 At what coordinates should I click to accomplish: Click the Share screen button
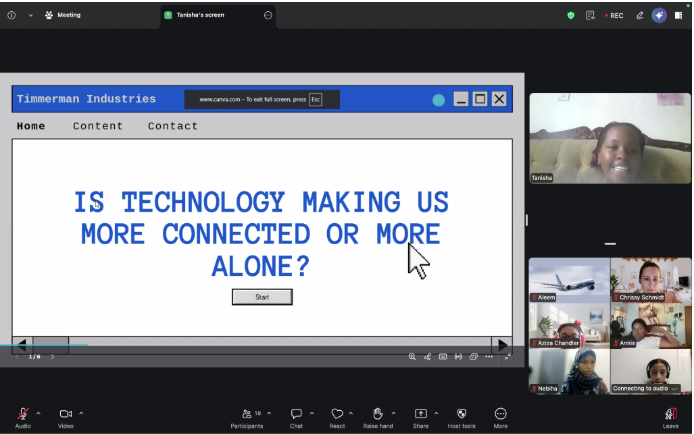click(x=420, y=418)
